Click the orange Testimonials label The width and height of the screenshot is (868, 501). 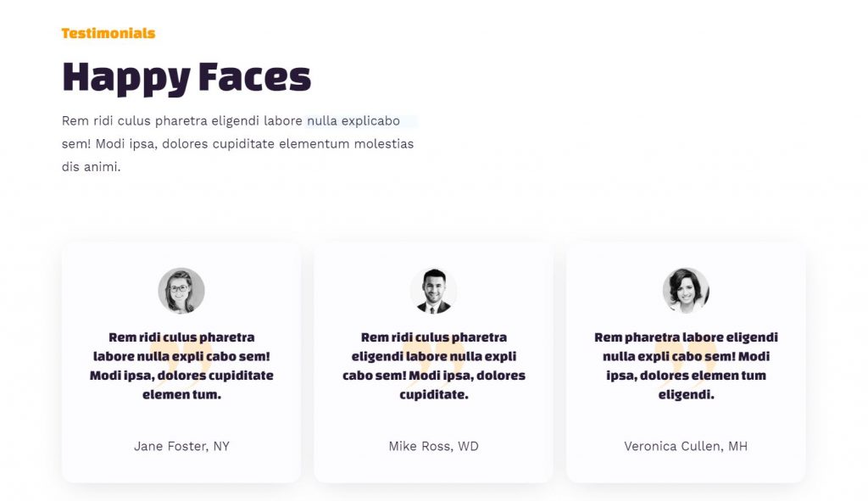(x=108, y=33)
